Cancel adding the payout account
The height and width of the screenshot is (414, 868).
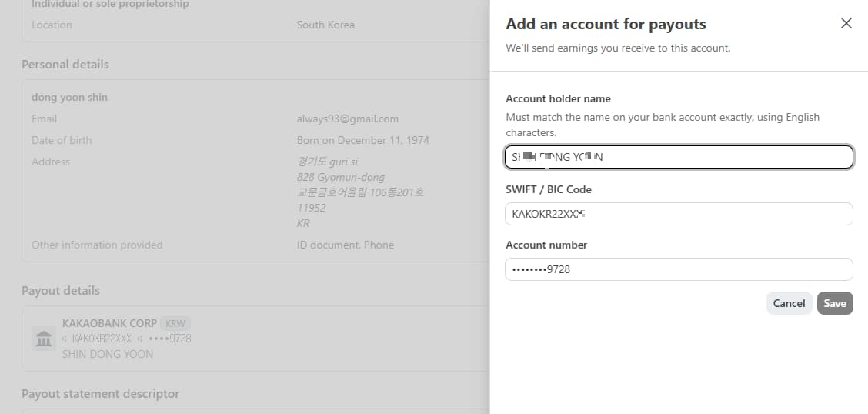789,303
